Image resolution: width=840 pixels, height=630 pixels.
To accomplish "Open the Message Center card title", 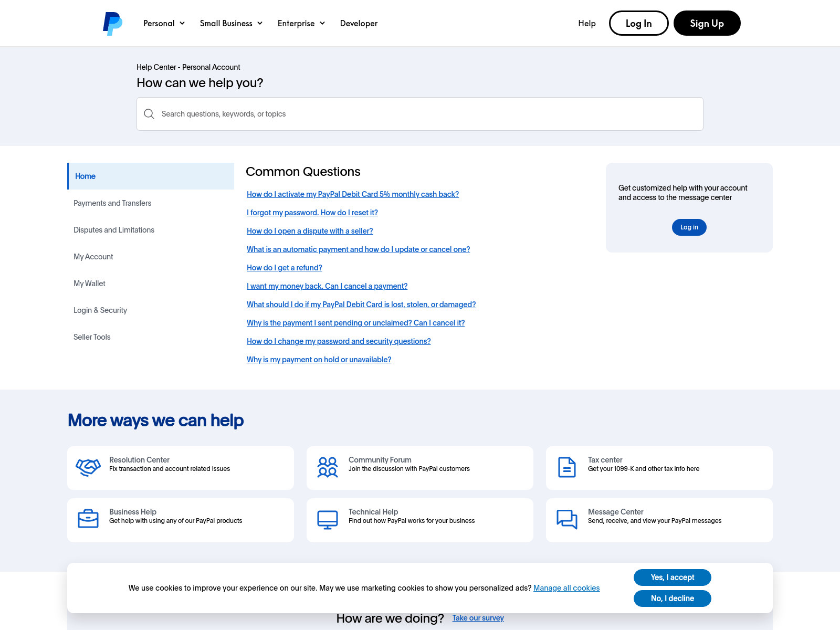I will (x=616, y=512).
